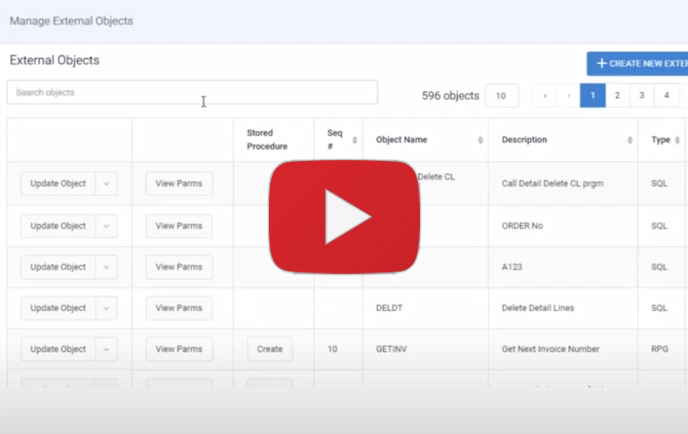Sort table by Seq # column arrows

point(354,140)
